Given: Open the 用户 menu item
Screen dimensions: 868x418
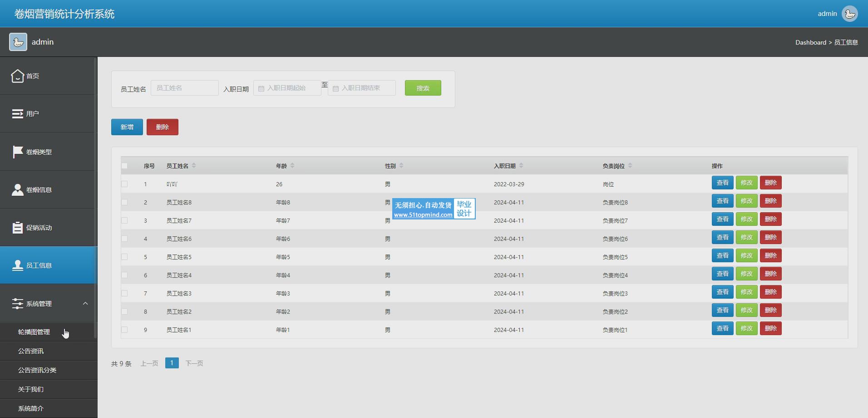Looking at the screenshot, I should click(x=48, y=114).
